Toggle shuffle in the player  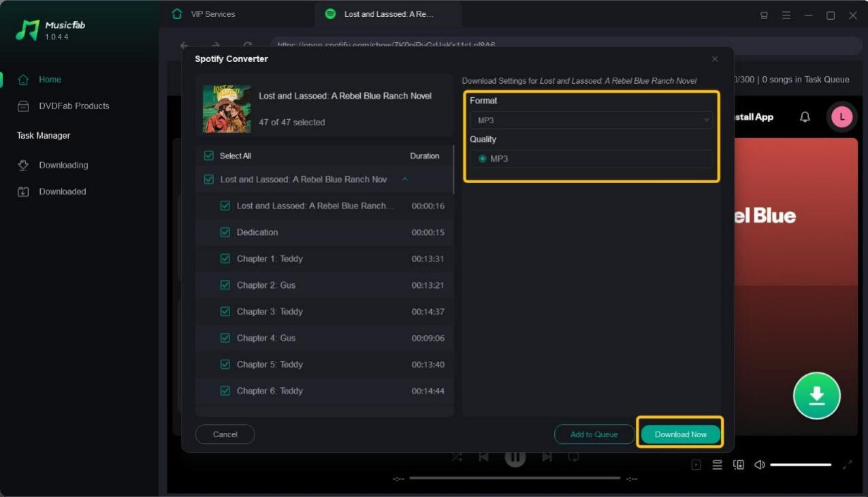[x=457, y=458]
